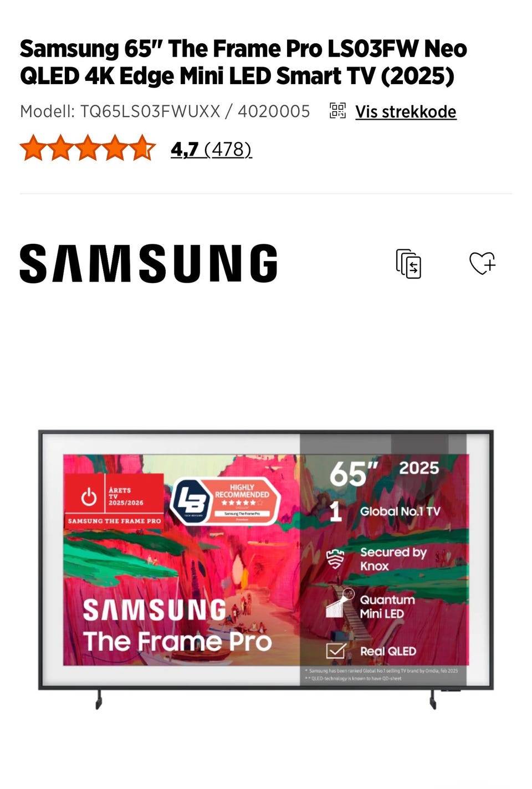Click the 65" size label in the image
This screenshot has height=789, width=532.
click(x=353, y=474)
